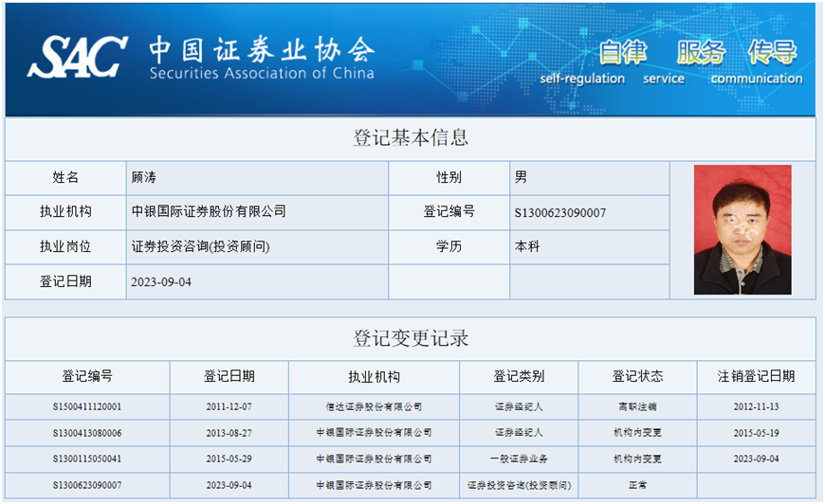This screenshot has width=825, height=504.
Task: Click the 传导 banner word
Action: click(773, 52)
